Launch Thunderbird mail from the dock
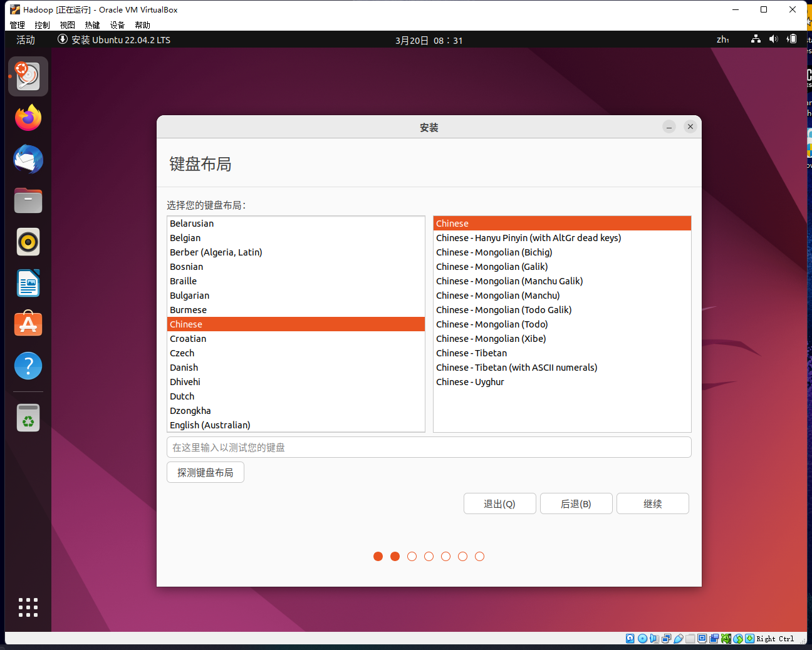 28,159
